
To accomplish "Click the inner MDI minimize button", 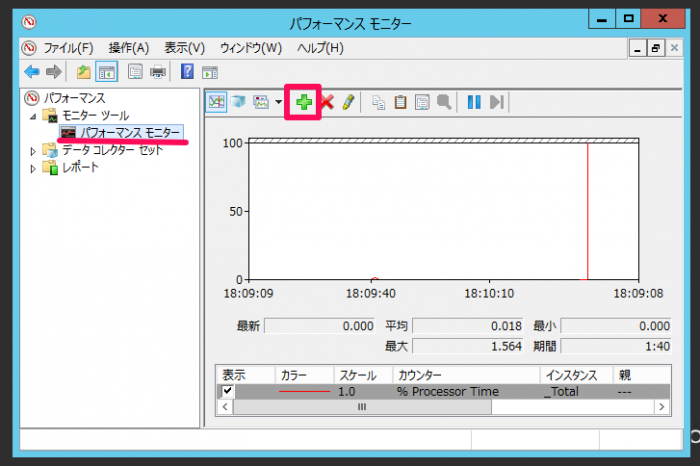I will [638, 48].
